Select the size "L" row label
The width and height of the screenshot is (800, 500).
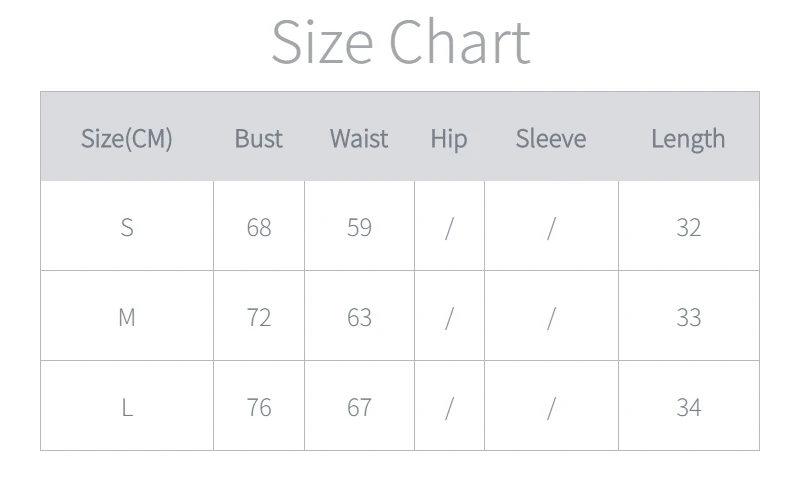click(127, 407)
